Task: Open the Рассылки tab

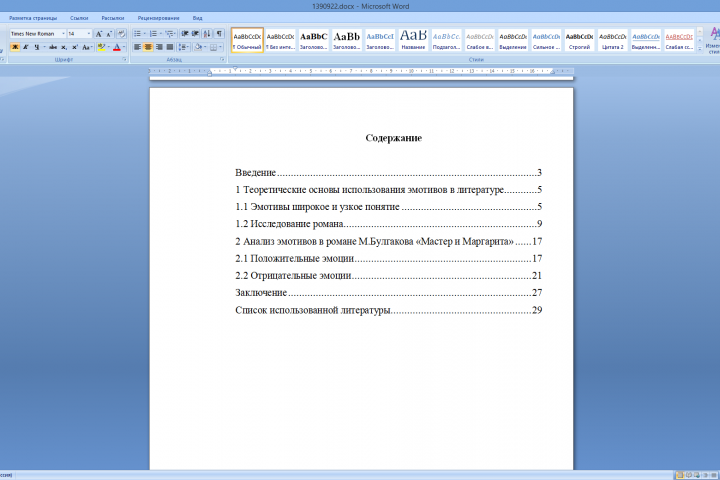Action: pyautogui.click(x=113, y=18)
